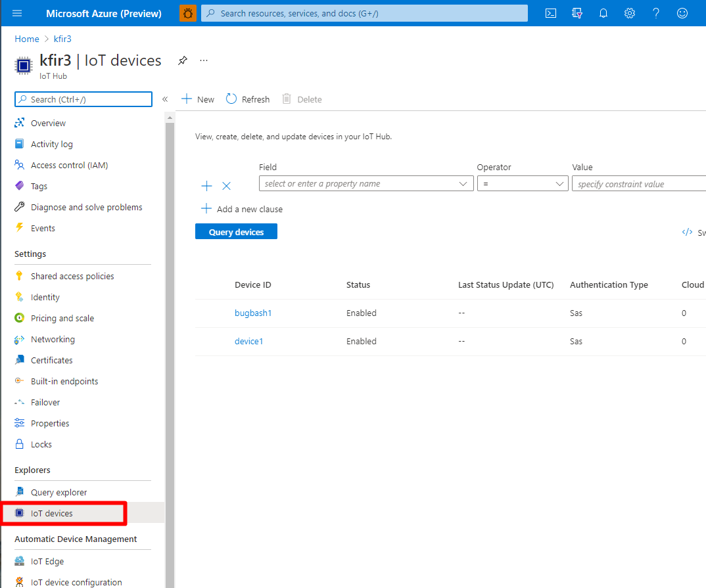Click Sas authentication in device1 row
The width and height of the screenshot is (706, 588).
click(576, 341)
